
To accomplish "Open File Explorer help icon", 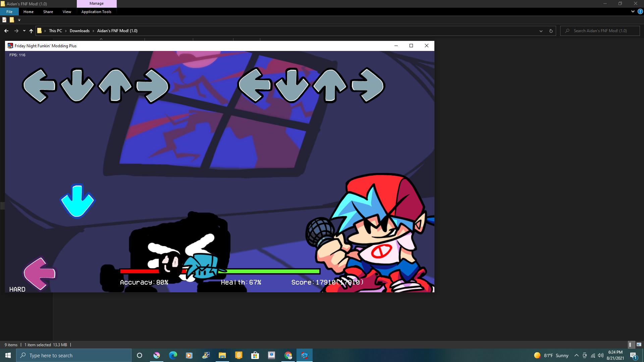I will click(640, 11).
